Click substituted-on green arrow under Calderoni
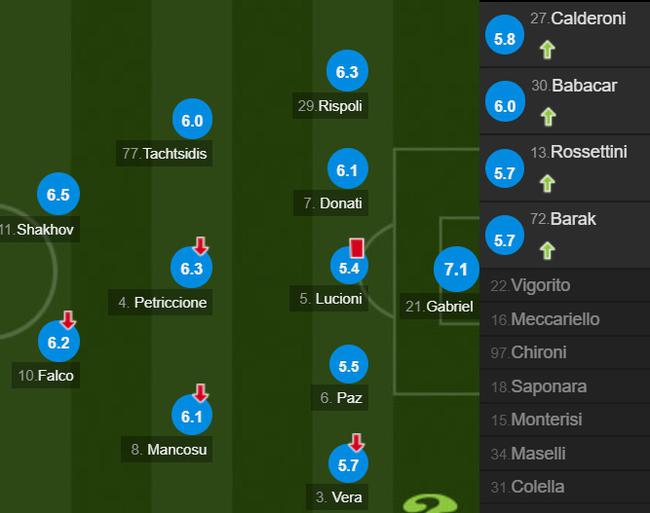Screen dimensions: 650x513 click(x=547, y=50)
